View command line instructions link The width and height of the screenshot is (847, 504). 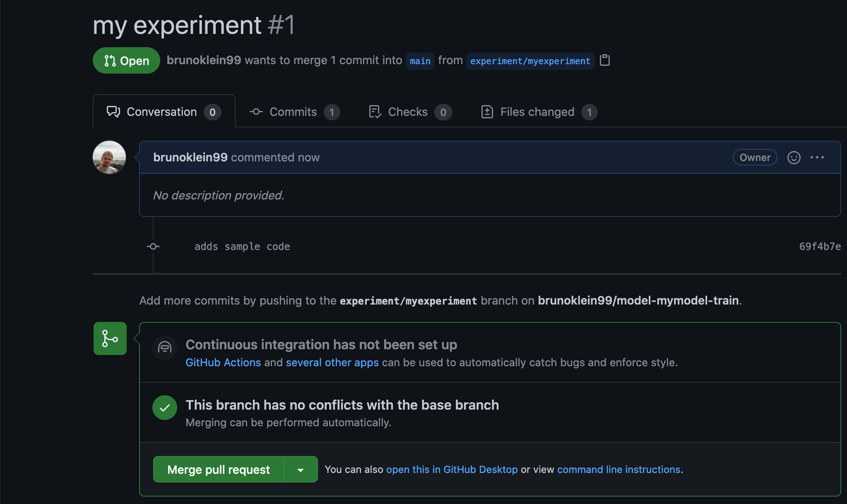pos(618,470)
